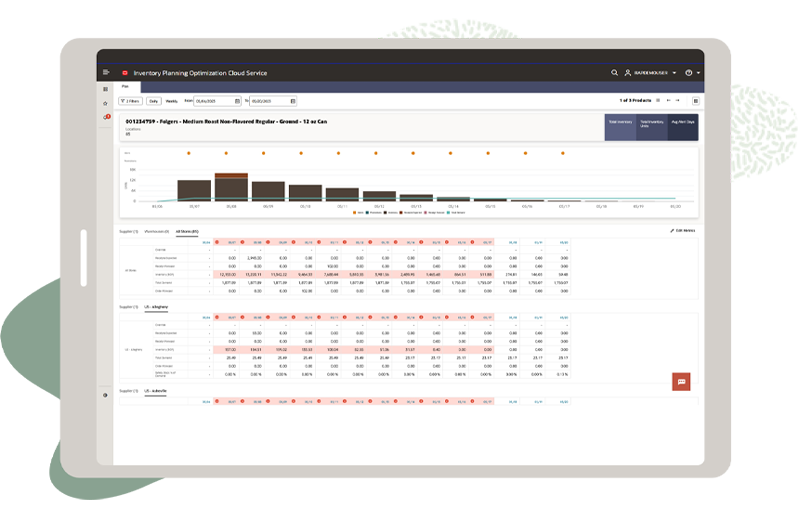Select the Warehouses tab

tap(157, 232)
